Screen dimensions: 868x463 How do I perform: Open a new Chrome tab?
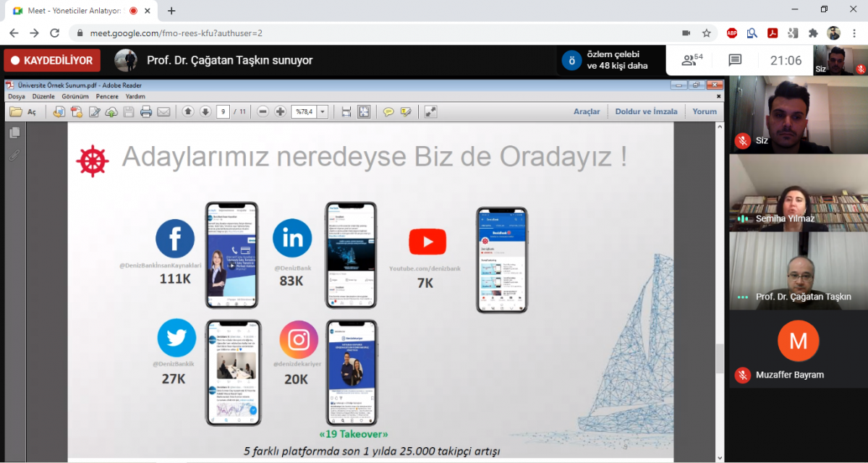click(x=171, y=11)
